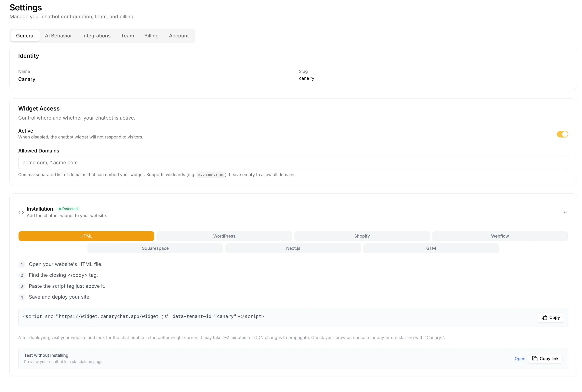The image size is (582, 392).
Task: Open the standalone chatbot preview link
Action: pyautogui.click(x=520, y=359)
